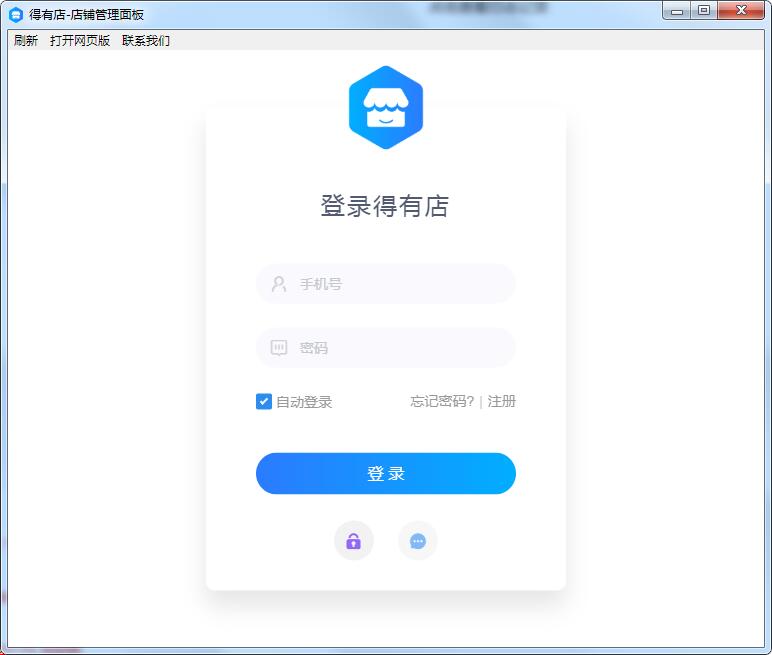The height and width of the screenshot is (655, 772).
Task: Click the purple lock icon below login
Action: 354,541
